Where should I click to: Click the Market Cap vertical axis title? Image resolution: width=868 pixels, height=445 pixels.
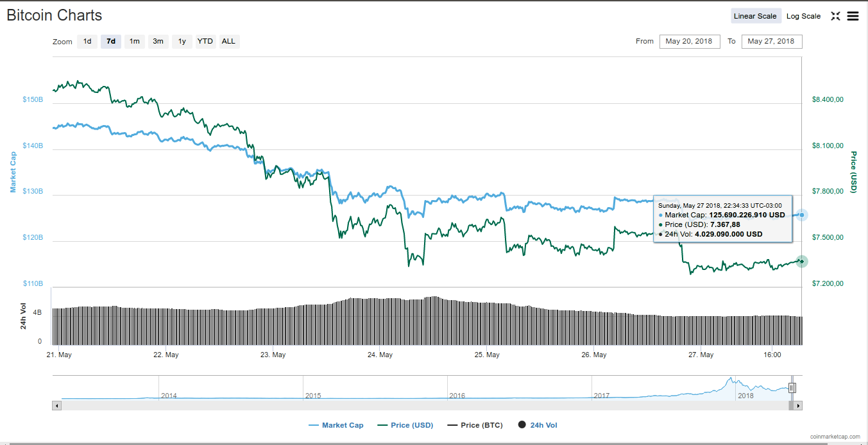(x=12, y=172)
